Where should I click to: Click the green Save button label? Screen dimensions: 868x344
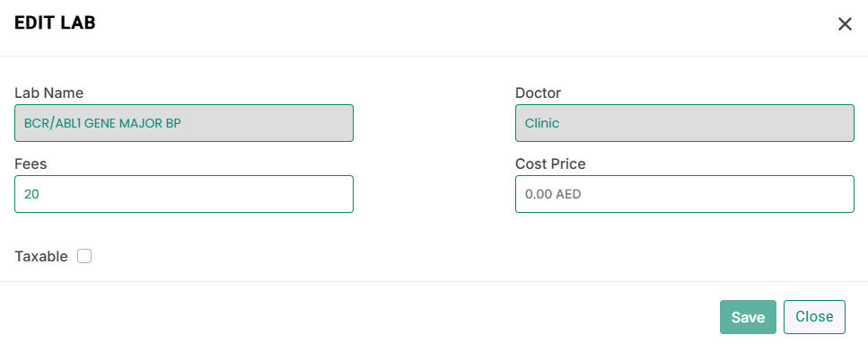(748, 317)
